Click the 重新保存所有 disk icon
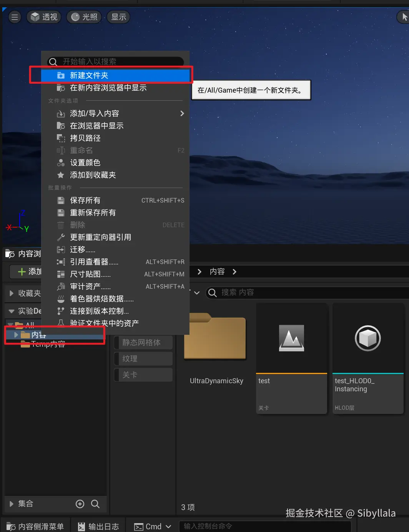Viewport: 409px width, 532px height. coord(61,213)
